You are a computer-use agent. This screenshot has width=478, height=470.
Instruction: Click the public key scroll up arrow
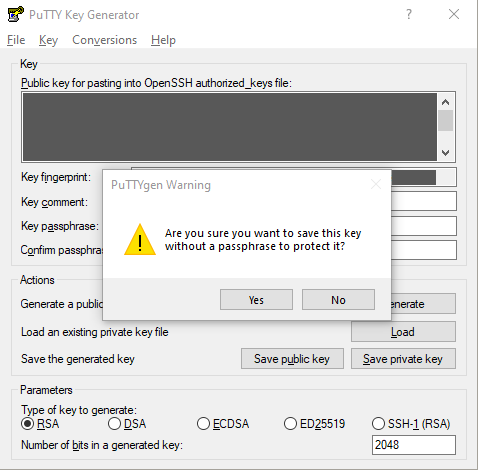pyautogui.click(x=446, y=102)
